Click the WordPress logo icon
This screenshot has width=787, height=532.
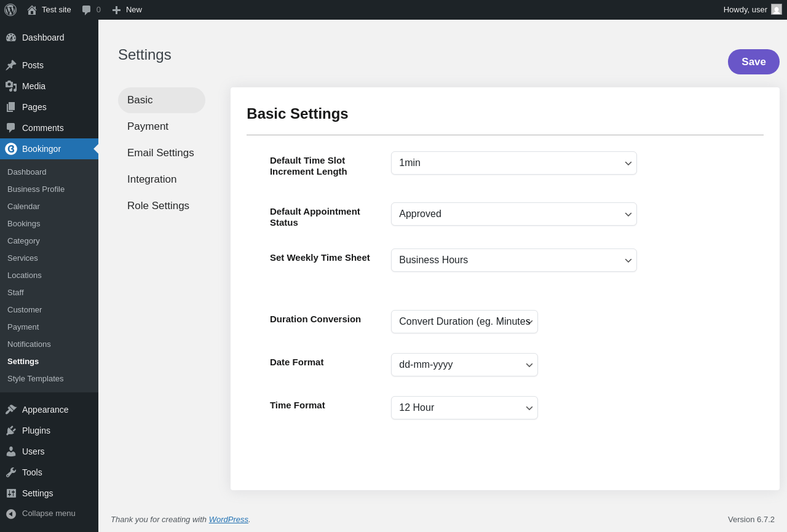tap(10, 10)
